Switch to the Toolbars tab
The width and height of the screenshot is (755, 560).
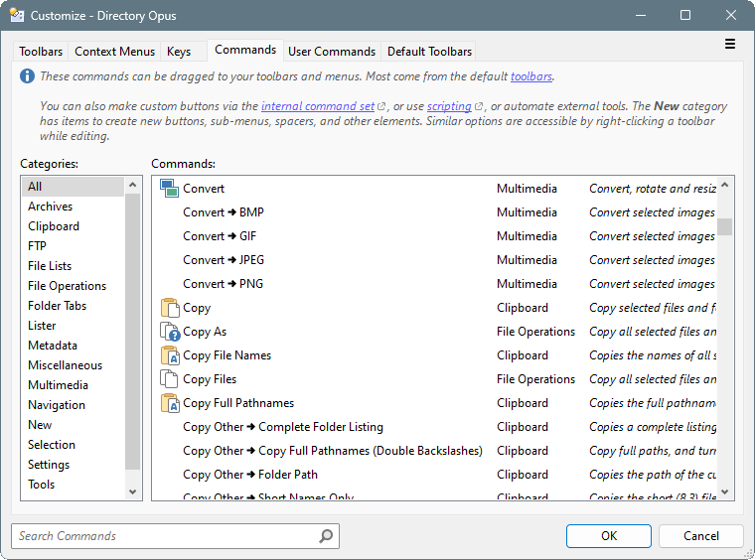tap(41, 52)
